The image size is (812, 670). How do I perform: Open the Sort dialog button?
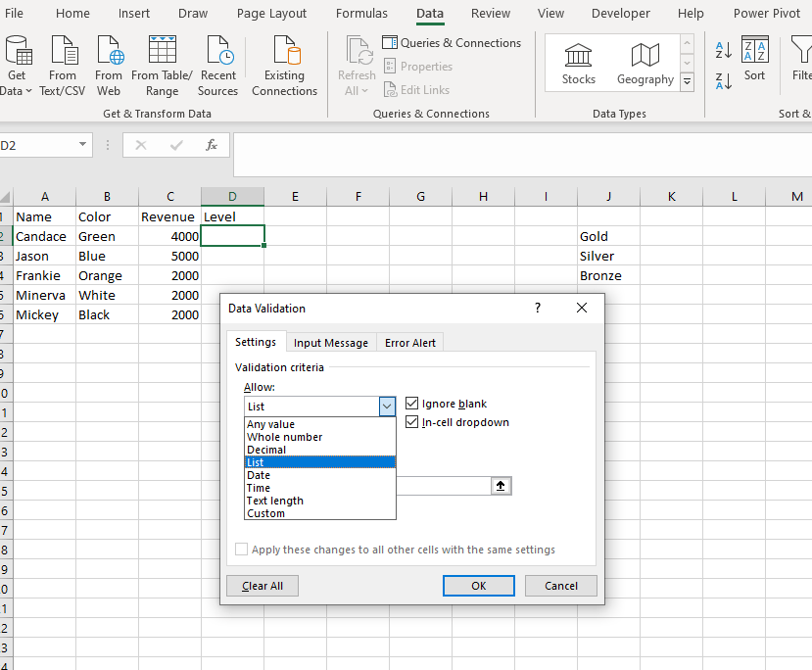tap(754, 59)
